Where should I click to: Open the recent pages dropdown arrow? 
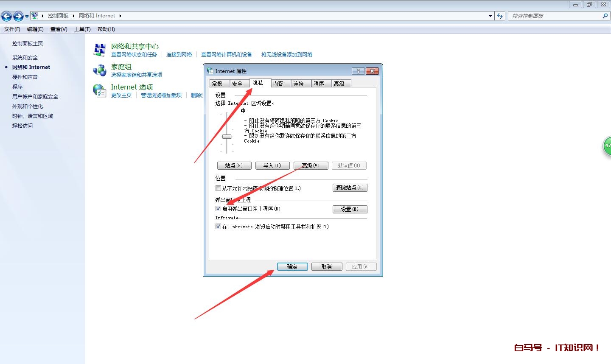point(27,16)
